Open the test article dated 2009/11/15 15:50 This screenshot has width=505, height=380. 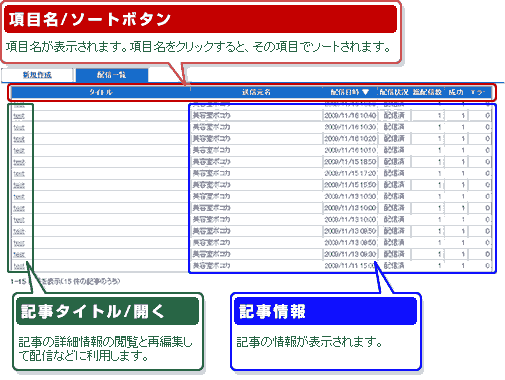19,185
